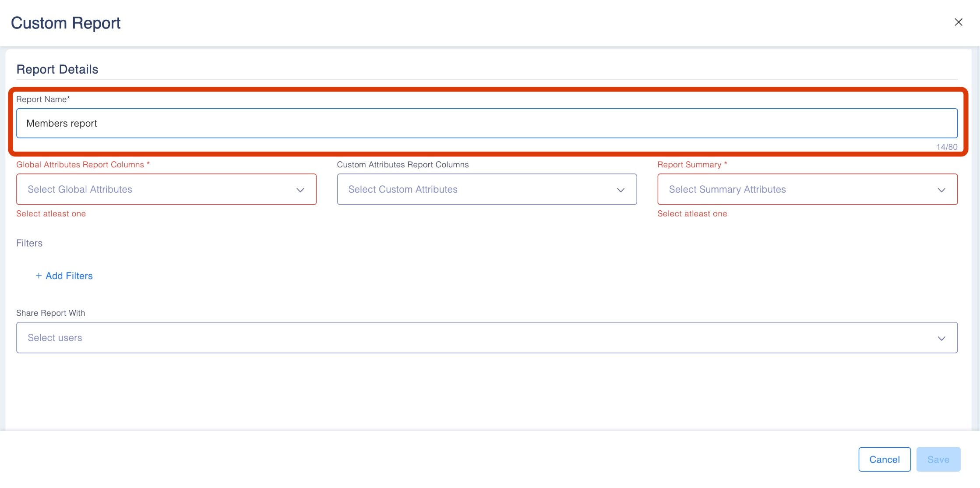Open the Select Summary Attributes dropdown
980x488 pixels.
(x=797, y=189)
